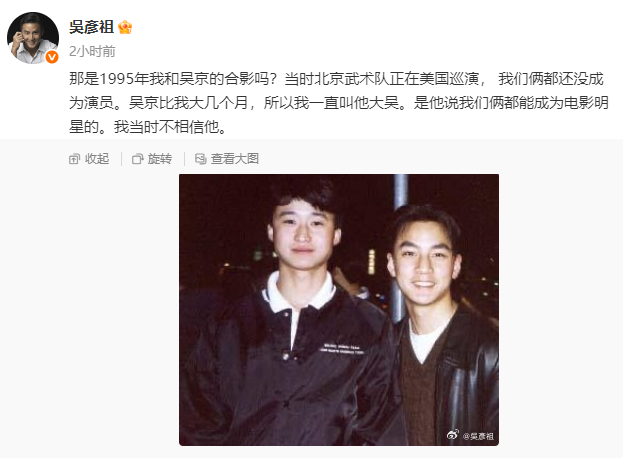The height and width of the screenshot is (463, 623).
Task: Open the 吴彦祖 username link
Action: coord(91,27)
